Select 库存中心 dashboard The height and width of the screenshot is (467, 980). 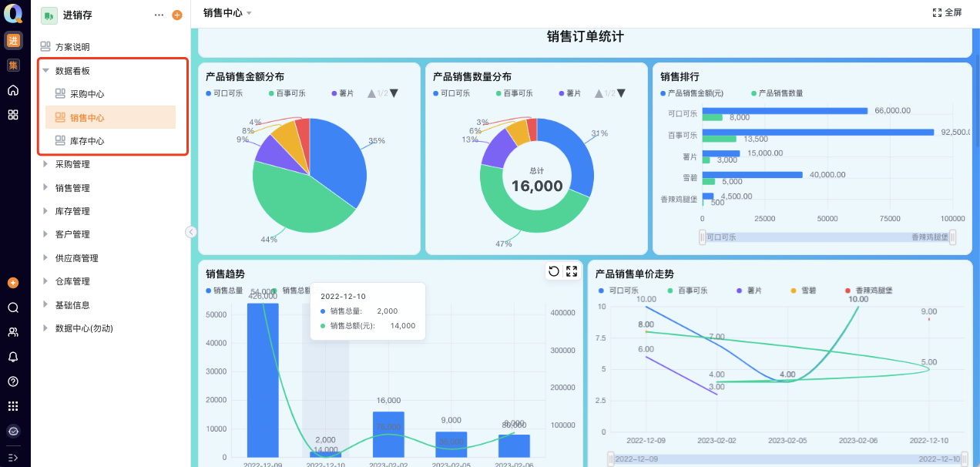[x=87, y=141]
